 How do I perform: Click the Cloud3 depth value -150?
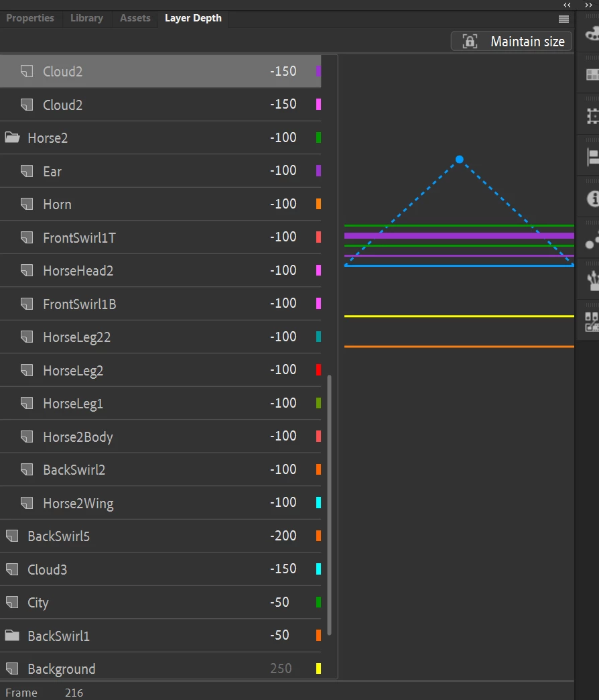coord(283,569)
